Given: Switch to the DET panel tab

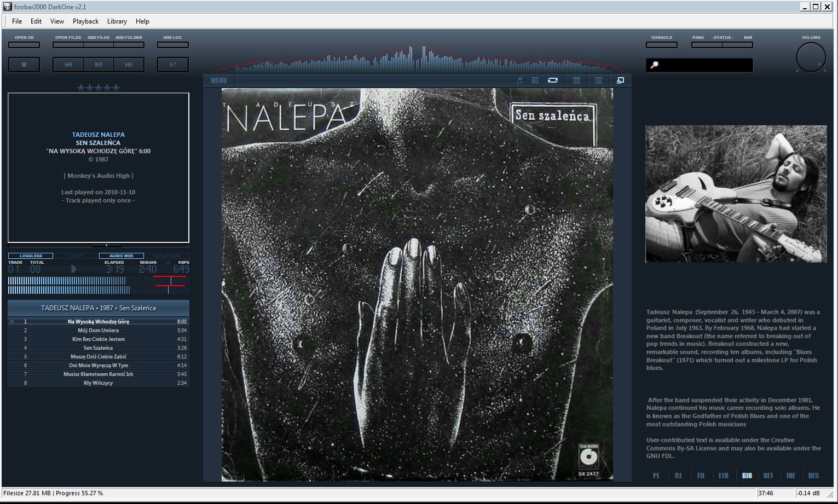Looking at the screenshot, I should pyautogui.click(x=768, y=476).
